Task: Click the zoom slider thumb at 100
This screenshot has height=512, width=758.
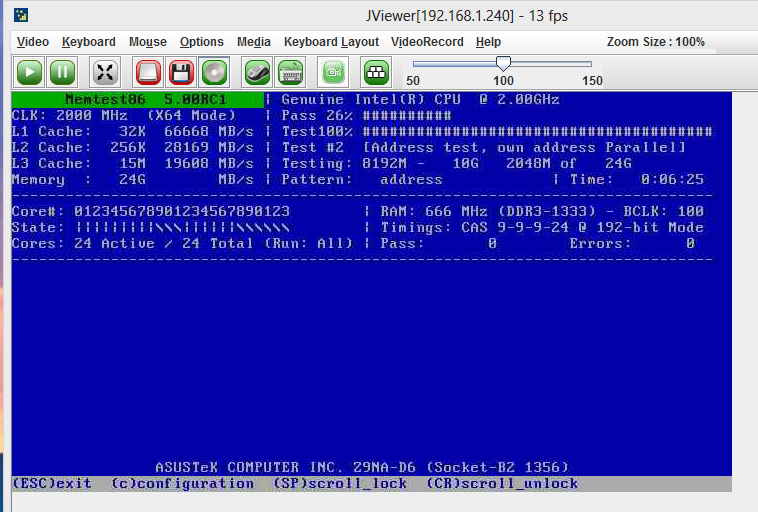Action: 503,63
